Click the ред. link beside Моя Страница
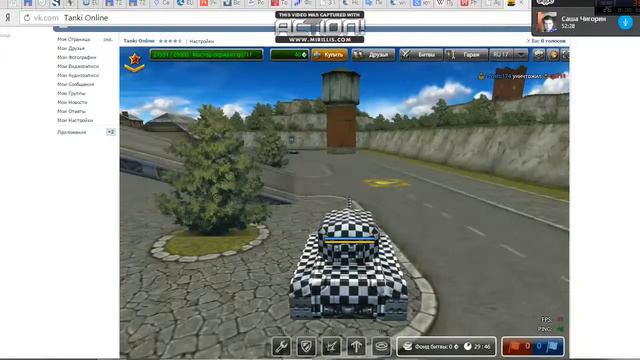Screen dimensions: 640x360 coord(108,40)
